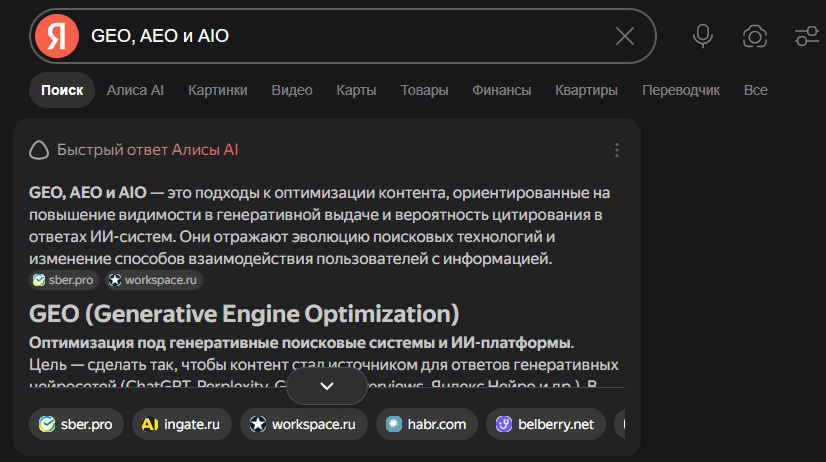Switch to the Алиса AI tab
The image size is (826, 462).
[x=135, y=90]
